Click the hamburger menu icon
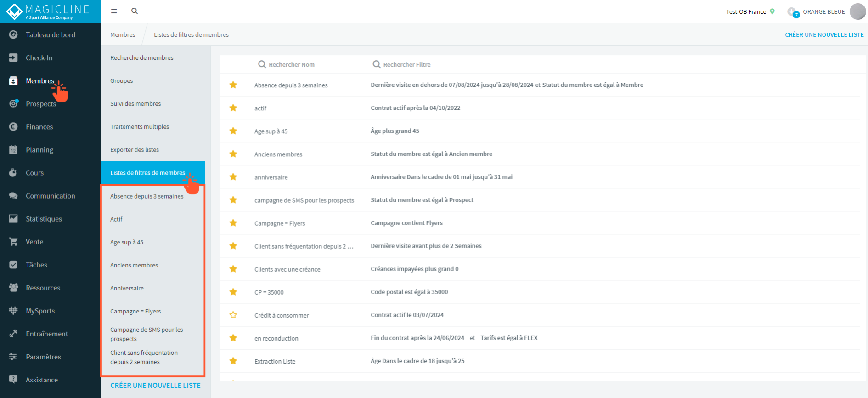 114,11
